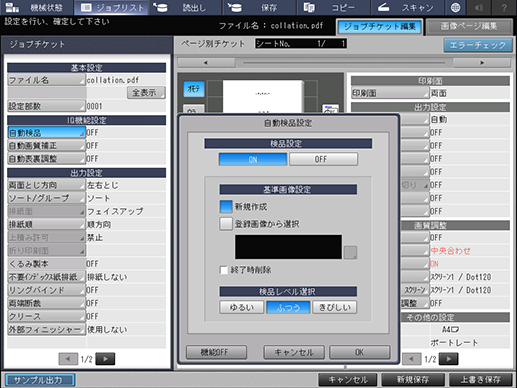The height and width of the screenshot is (388, 517).
Task: Open the 不要インデックス紙排紙 setting
Action: [46, 277]
